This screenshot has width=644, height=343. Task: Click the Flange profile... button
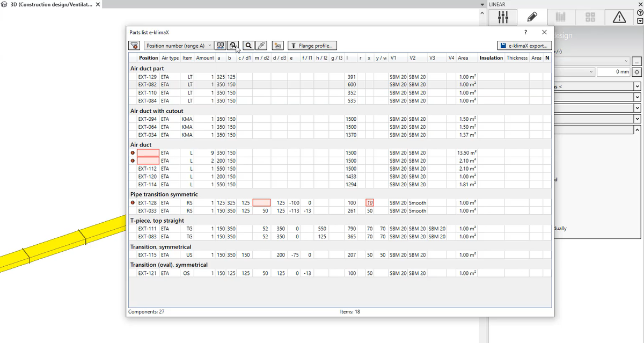tap(313, 46)
